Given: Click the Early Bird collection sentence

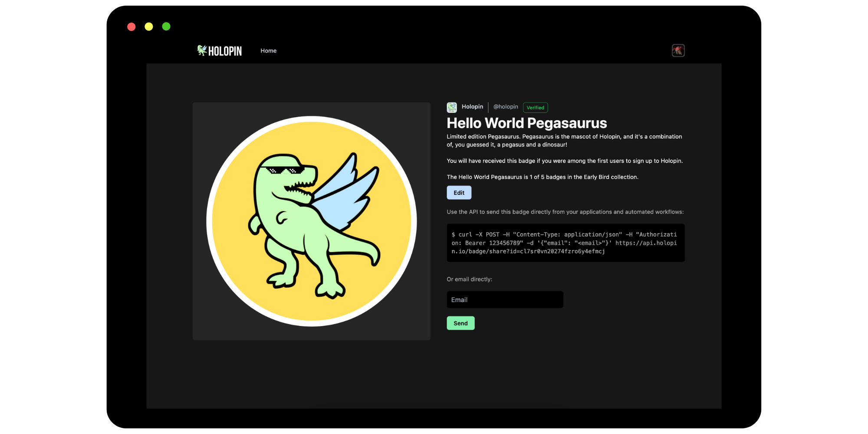Looking at the screenshot, I should click(542, 177).
